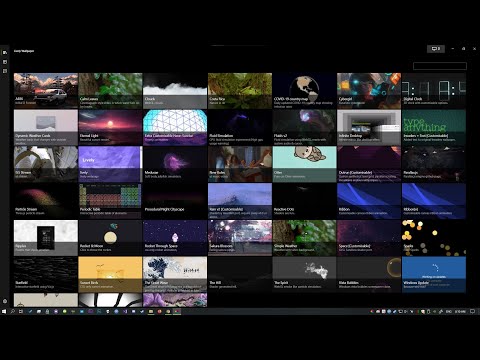Pick the Procedural Night Cityscape wallpaper
The height and width of the screenshot is (360, 480).
[x=175, y=201]
